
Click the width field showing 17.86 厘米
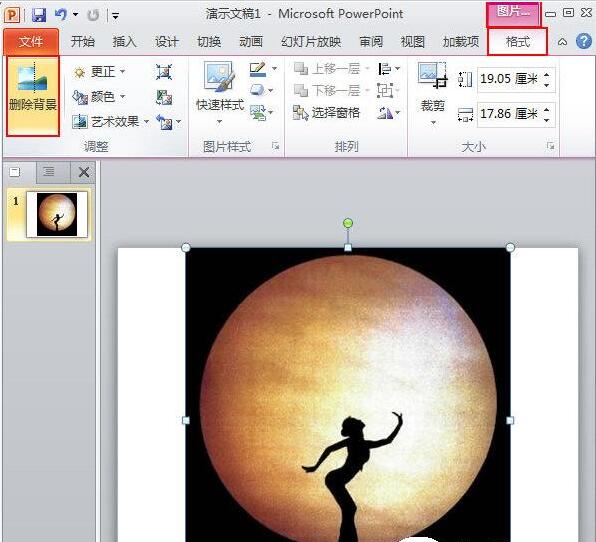coord(509,114)
